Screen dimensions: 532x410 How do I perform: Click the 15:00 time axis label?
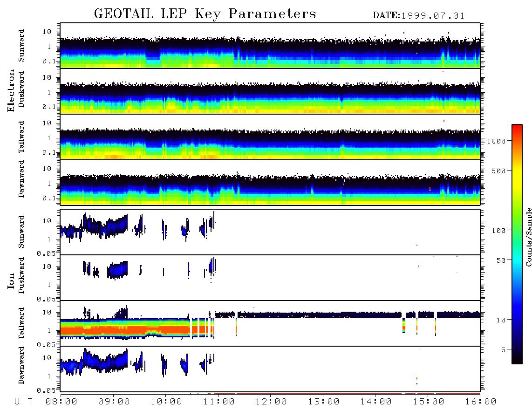tap(428, 402)
